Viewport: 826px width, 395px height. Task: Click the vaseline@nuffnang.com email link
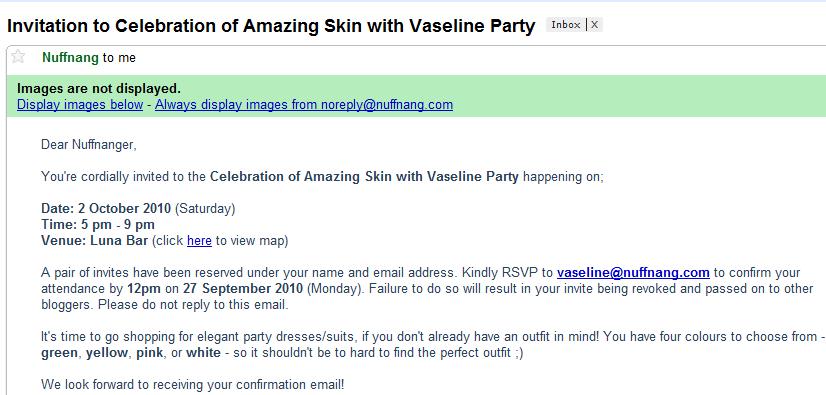click(x=633, y=273)
